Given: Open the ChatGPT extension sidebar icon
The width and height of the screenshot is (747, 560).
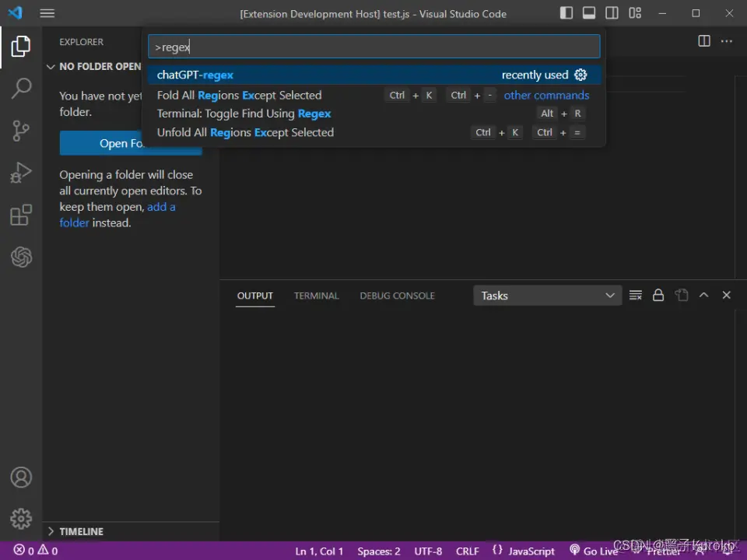Looking at the screenshot, I should [21, 257].
